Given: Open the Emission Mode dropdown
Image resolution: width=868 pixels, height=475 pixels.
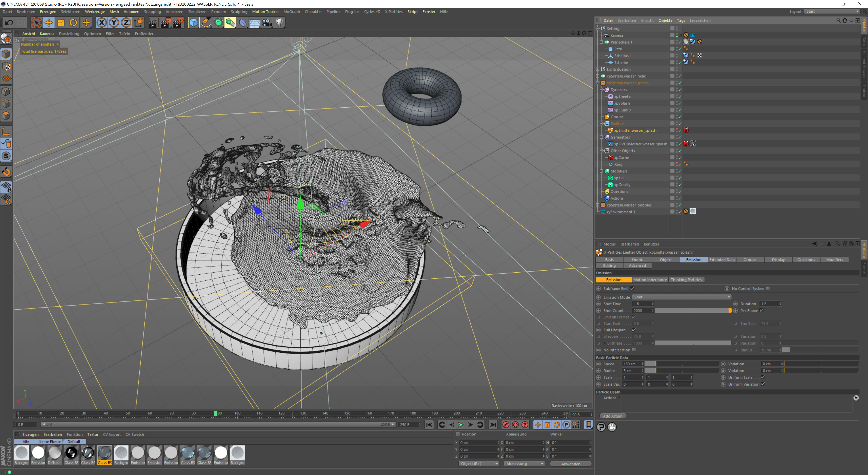Looking at the screenshot, I should tap(682, 297).
